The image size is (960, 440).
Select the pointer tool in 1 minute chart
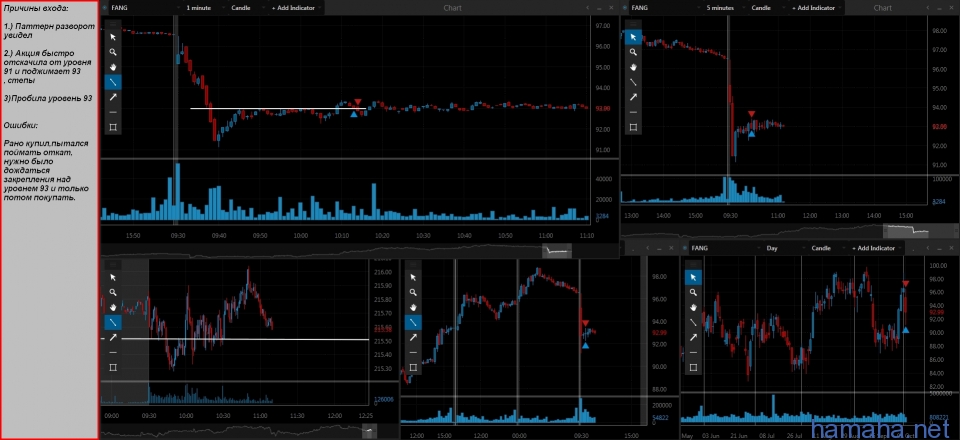(x=113, y=37)
